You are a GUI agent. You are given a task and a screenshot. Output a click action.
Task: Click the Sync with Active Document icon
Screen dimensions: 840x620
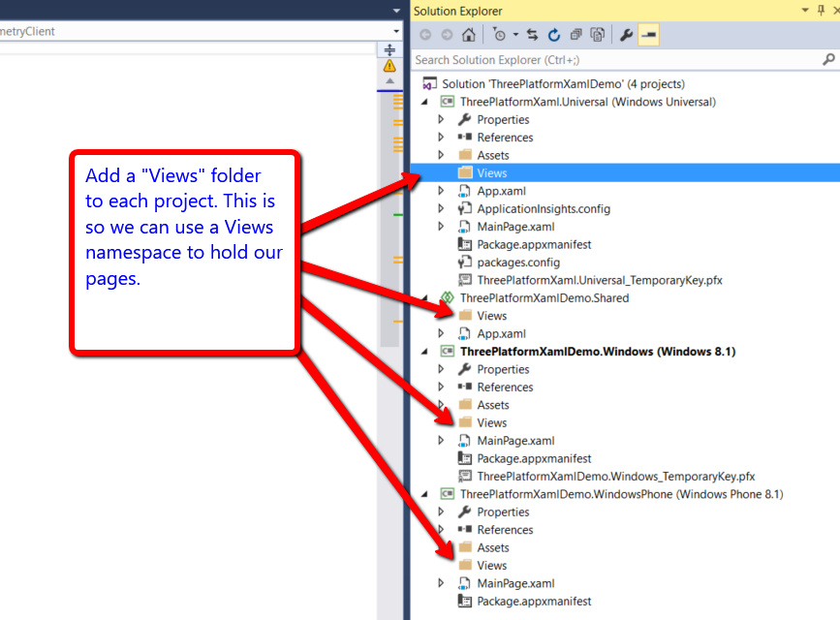532,35
